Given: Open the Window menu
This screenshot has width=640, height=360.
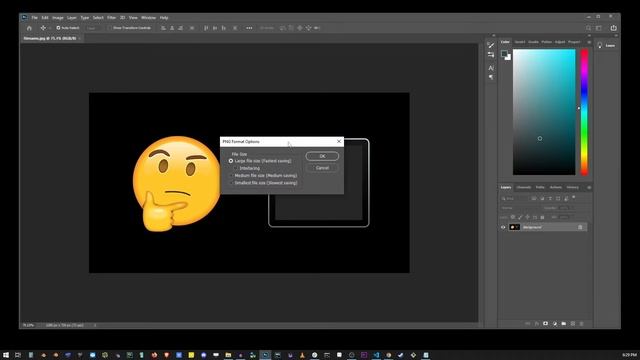Looking at the screenshot, I should (149, 18).
